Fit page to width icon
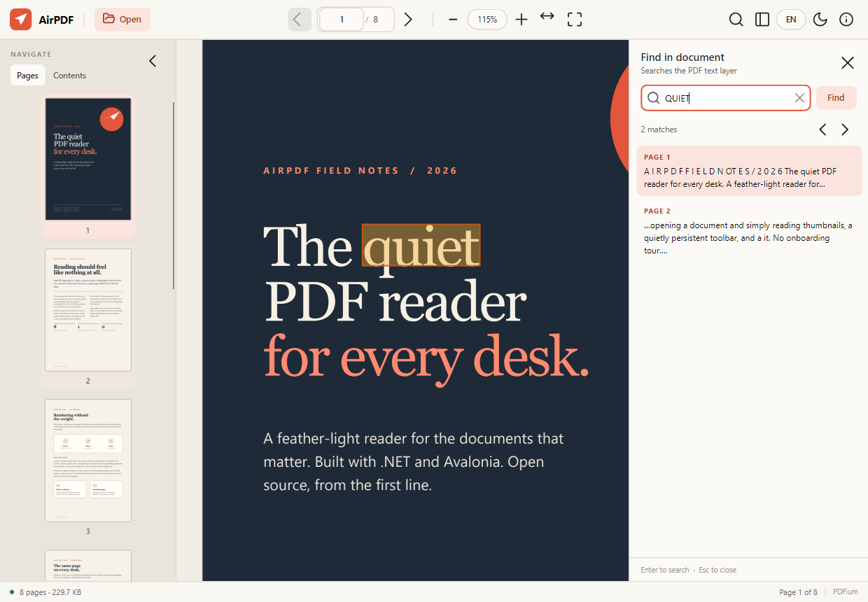 point(547,16)
